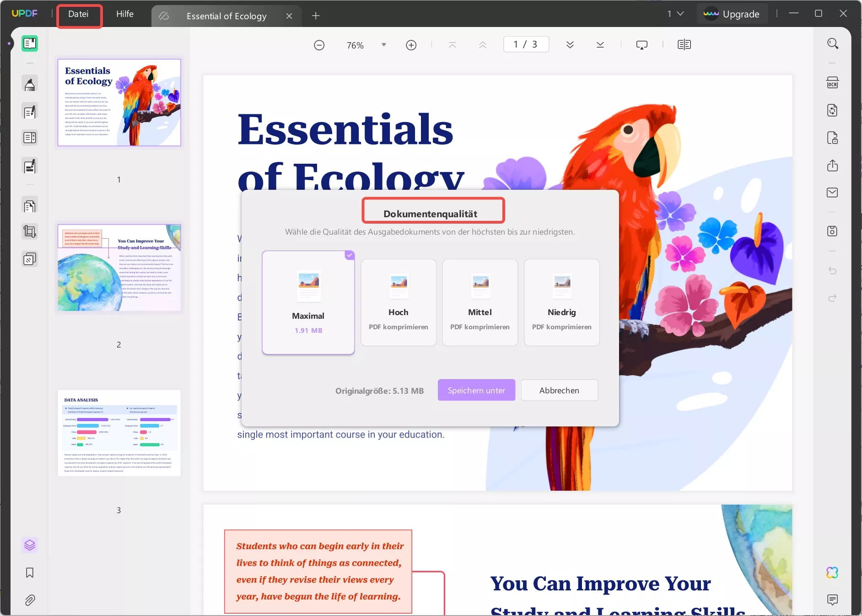Viewport: 862px width, 616px height.
Task: Click the Upgrade button
Action: point(732,14)
